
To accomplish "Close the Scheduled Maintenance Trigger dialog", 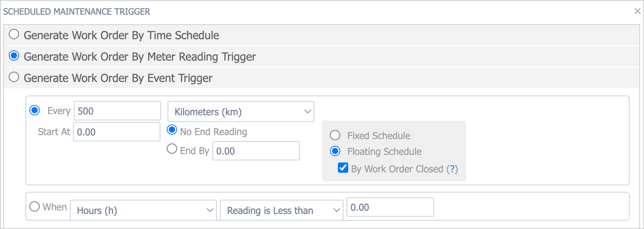I will (x=637, y=11).
